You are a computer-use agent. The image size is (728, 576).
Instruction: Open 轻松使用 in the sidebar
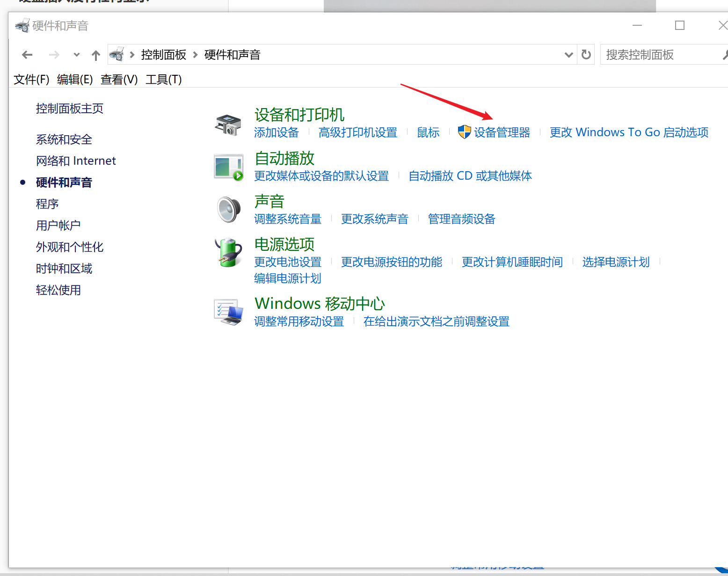[58, 290]
